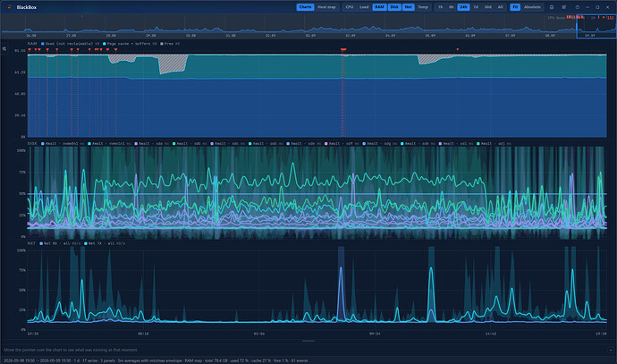Select the 6h time range
This screenshot has width=617, height=364.
pos(452,7)
